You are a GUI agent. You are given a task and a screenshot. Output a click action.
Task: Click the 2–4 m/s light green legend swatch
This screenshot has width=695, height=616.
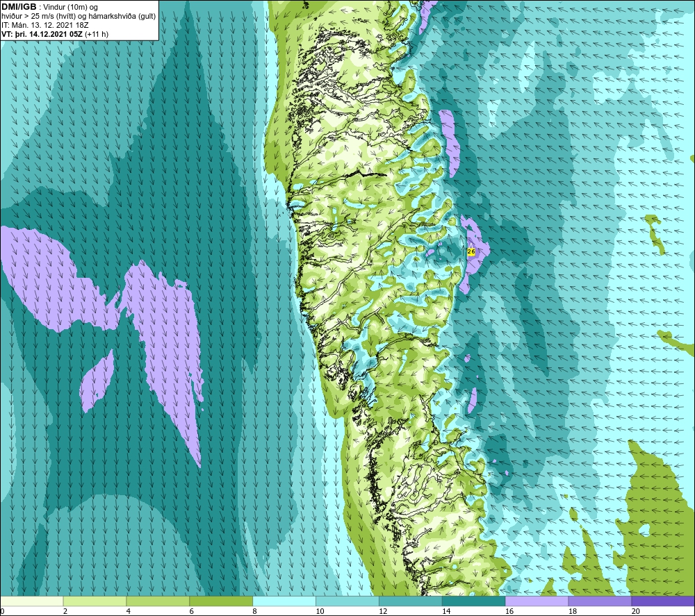tap(95, 601)
